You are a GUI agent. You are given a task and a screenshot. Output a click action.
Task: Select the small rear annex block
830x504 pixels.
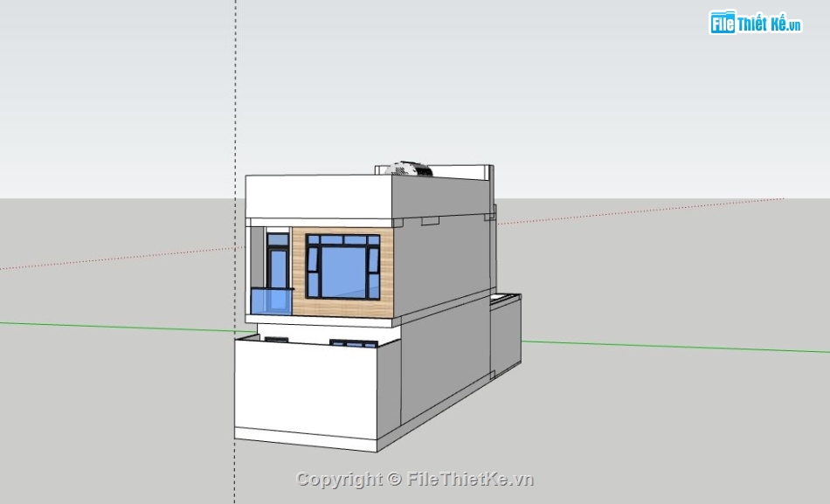(505, 335)
